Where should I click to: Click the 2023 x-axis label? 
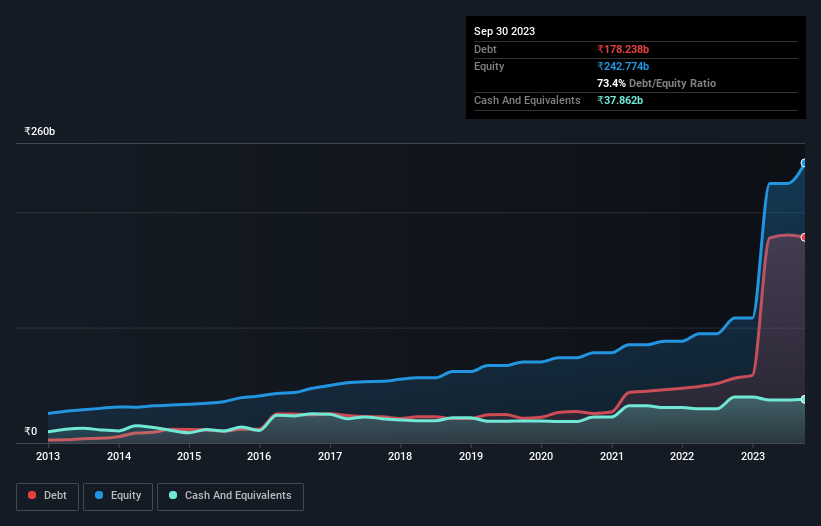point(753,456)
